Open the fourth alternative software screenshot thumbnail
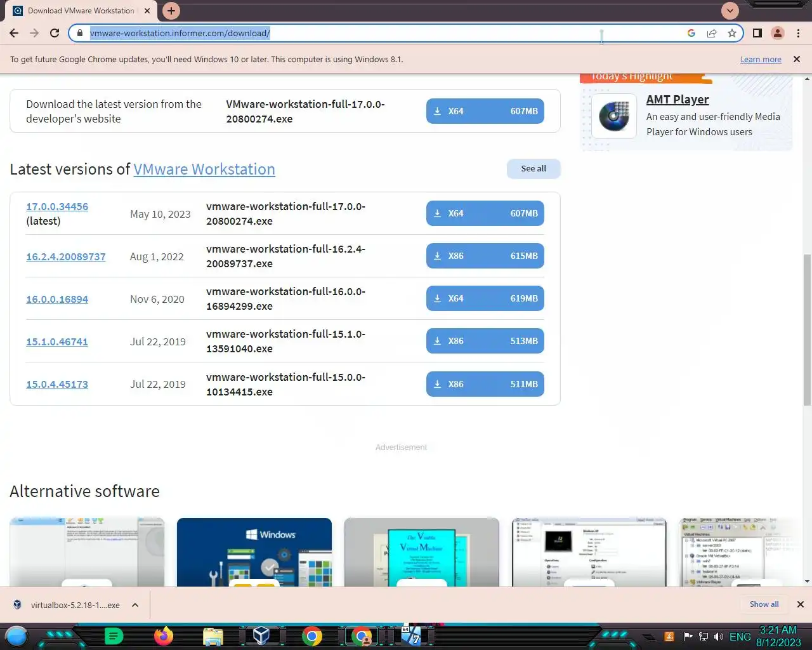The height and width of the screenshot is (650, 812). click(x=589, y=552)
